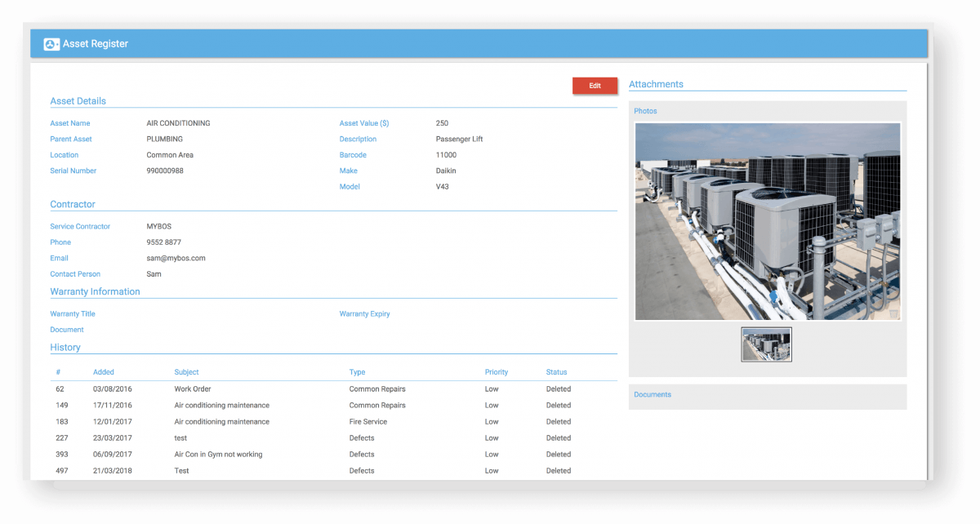
Task: Click the Model value V43
Action: click(442, 187)
